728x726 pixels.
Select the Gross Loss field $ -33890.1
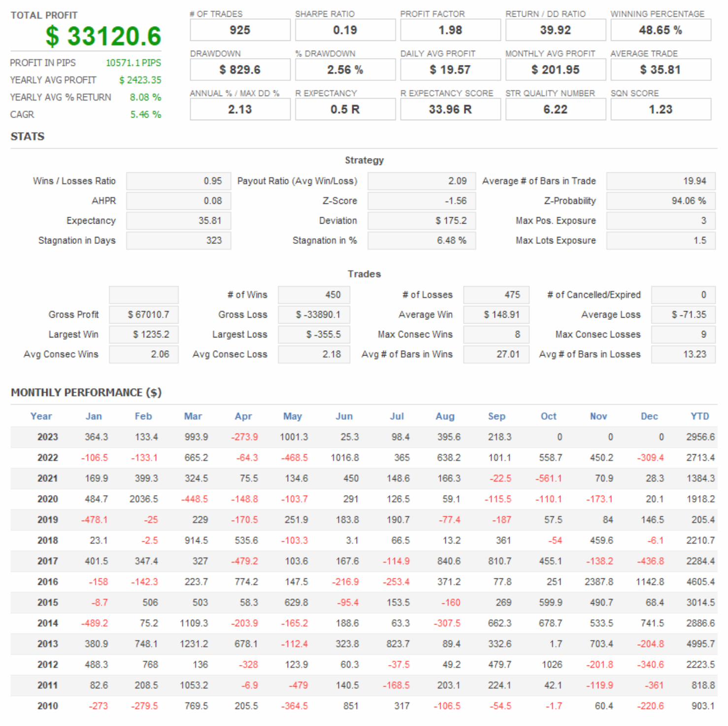click(x=314, y=314)
